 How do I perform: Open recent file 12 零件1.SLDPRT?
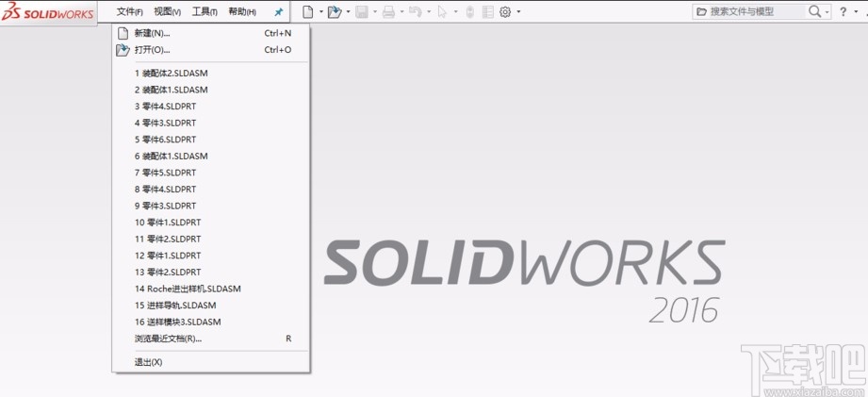[x=211, y=256]
